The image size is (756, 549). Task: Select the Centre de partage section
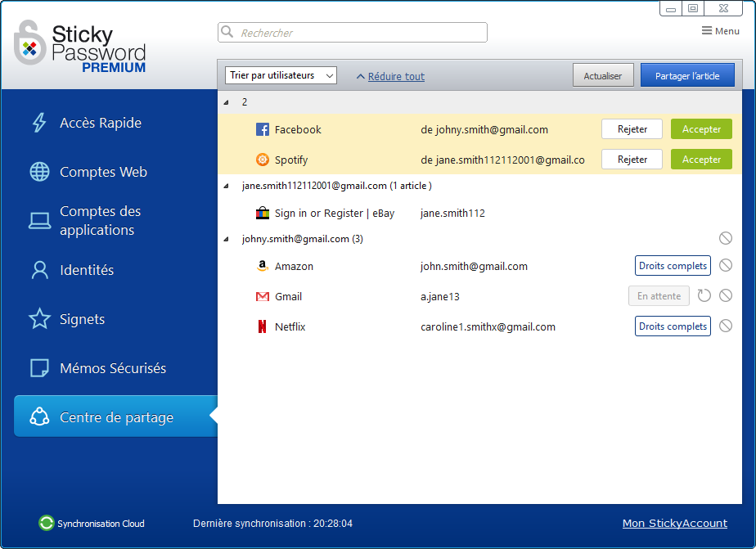click(115, 416)
